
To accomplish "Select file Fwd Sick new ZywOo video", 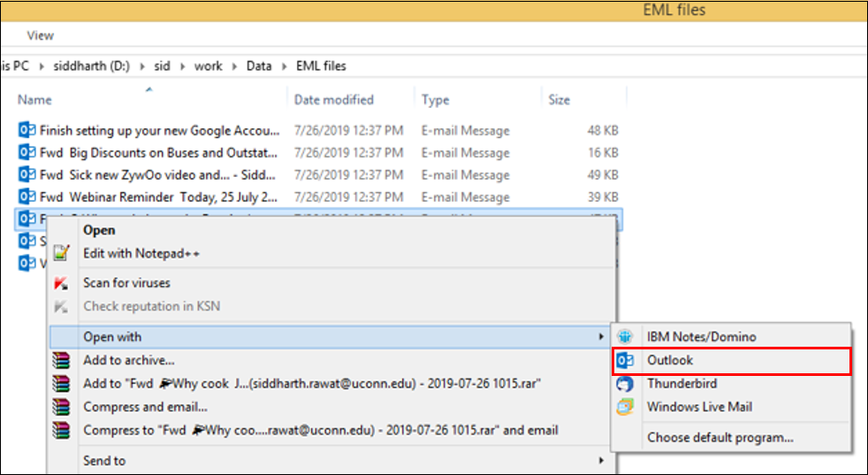I will coord(157,175).
